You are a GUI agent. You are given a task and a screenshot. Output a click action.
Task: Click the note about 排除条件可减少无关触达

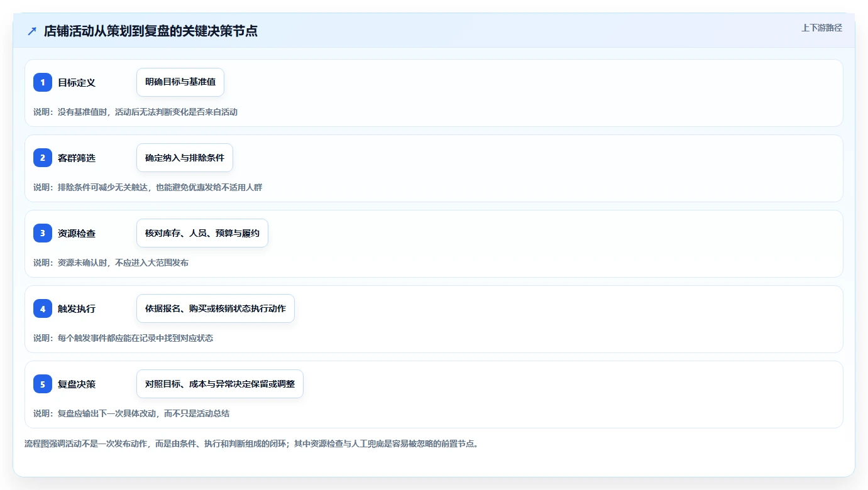point(148,187)
